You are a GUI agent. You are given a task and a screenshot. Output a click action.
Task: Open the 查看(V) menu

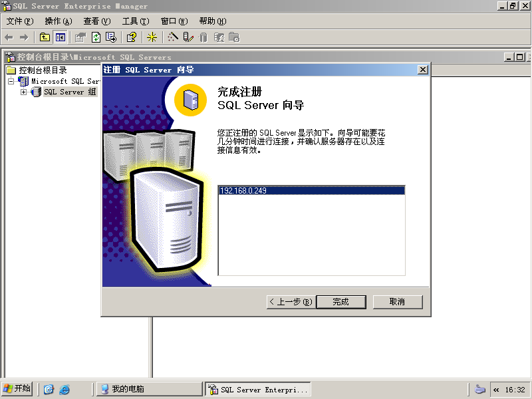tap(97, 21)
